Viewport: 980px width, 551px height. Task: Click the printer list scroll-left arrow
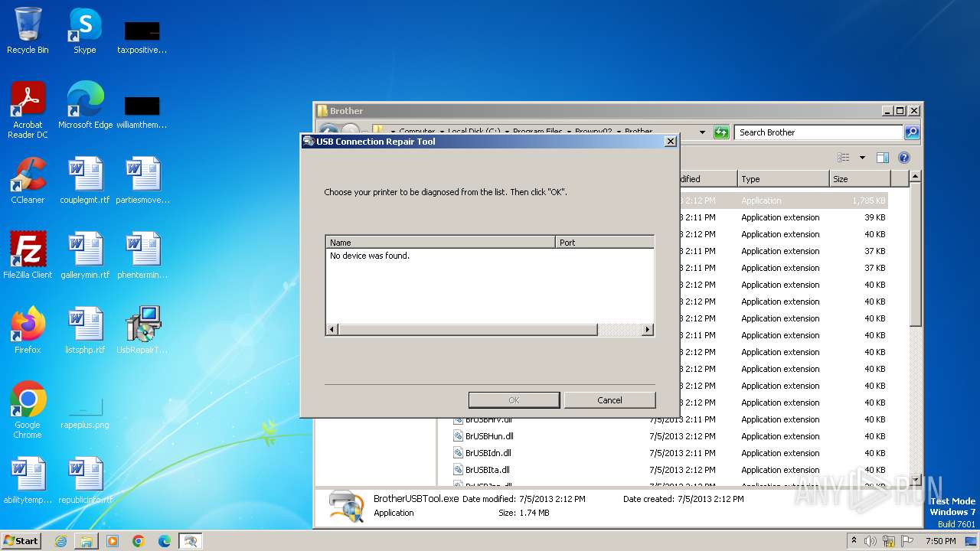coord(332,330)
